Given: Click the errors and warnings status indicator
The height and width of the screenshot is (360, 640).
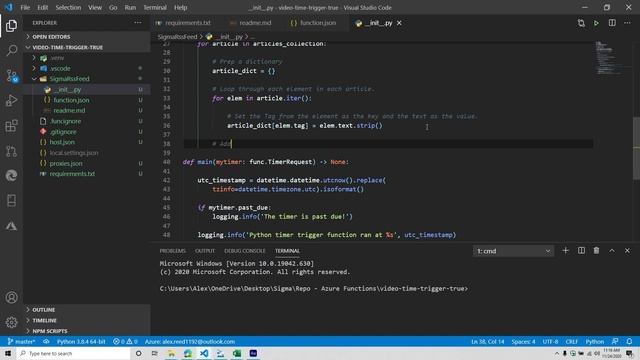Looking at the screenshot, I should [x=125, y=342].
